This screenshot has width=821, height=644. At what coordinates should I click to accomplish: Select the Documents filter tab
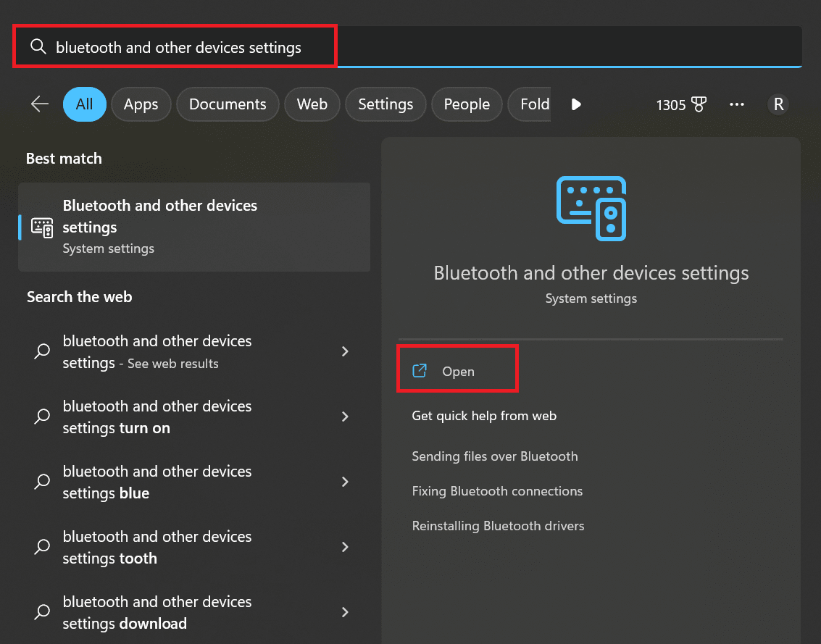pos(228,104)
